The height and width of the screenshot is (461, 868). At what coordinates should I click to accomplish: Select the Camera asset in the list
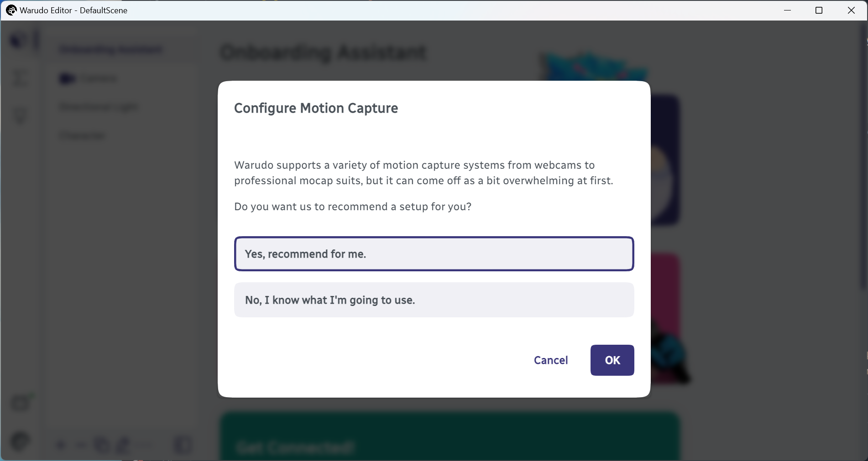click(88, 78)
